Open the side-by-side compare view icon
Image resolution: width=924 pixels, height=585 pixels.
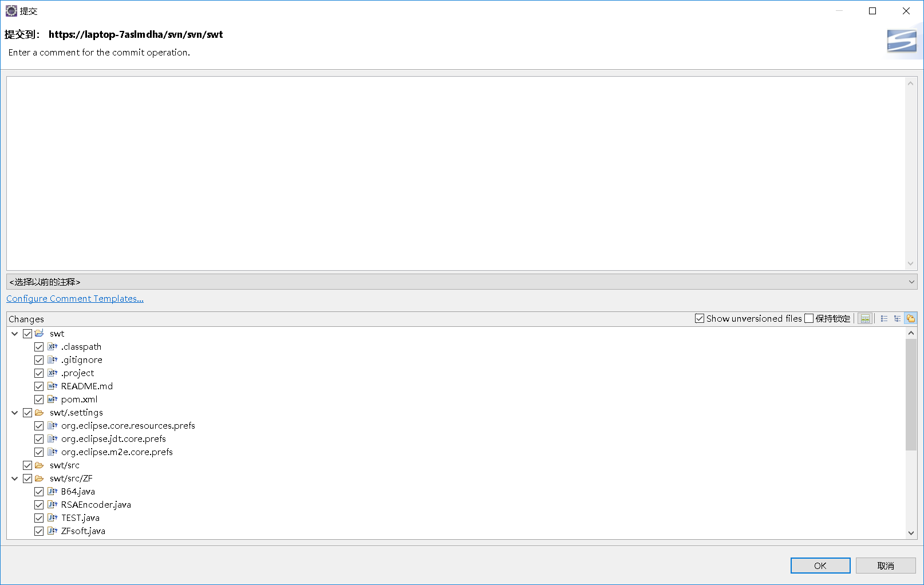864,318
